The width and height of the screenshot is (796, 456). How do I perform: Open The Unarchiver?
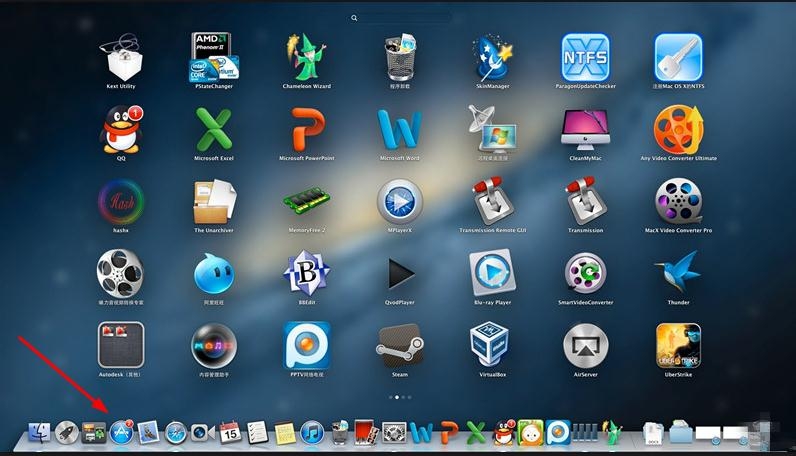[x=214, y=202]
